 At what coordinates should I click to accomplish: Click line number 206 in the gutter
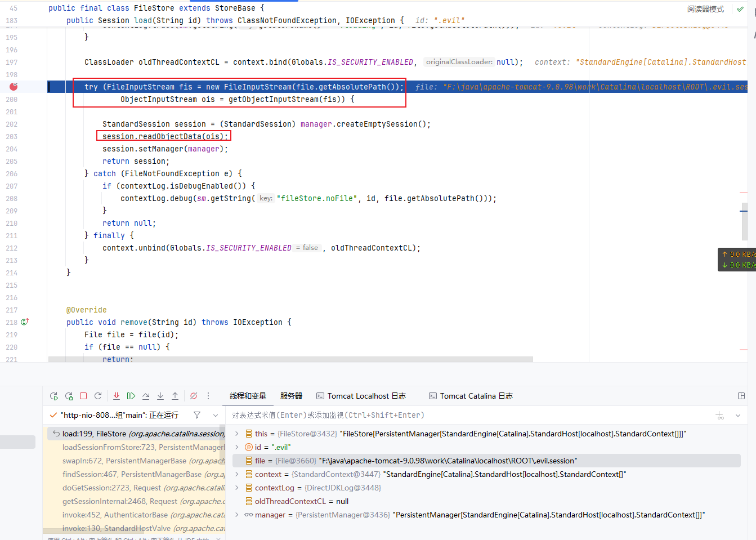click(x=11, y=173)
